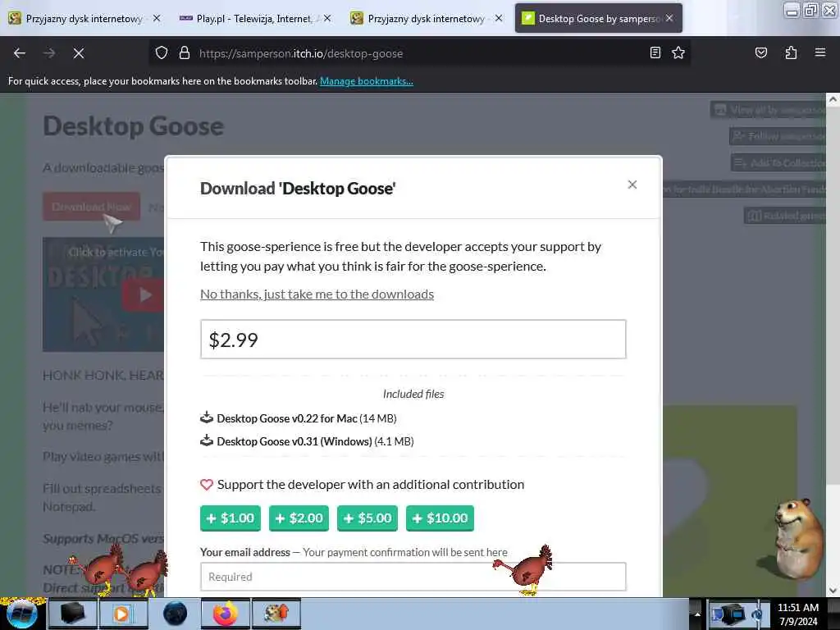Viewport: 840px width, 630px height.
Task: Add $1.00 contribution button
Action: click(x=231, y=518)
